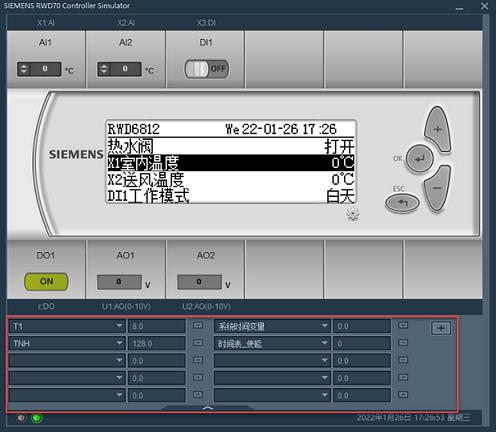Click the add row plus button in variables panel
The height and width of the screenshot is (432, 496).
click(441, 328)
